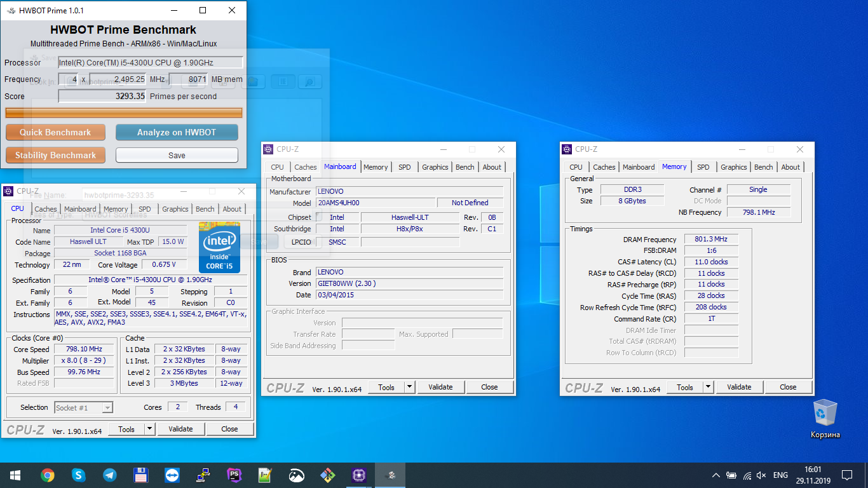Image resolution: width=868 pixels, height=488 pixels.
Task: Open Telegram from the taskbar
Action: 109,475
